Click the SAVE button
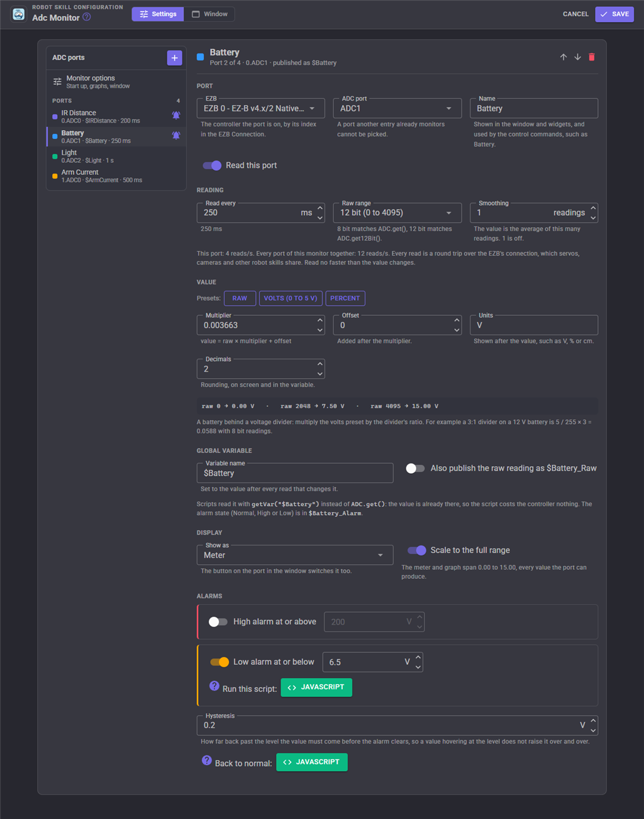Image resolution: width=644 pixels, height=819 pixels. click(614, 14)
